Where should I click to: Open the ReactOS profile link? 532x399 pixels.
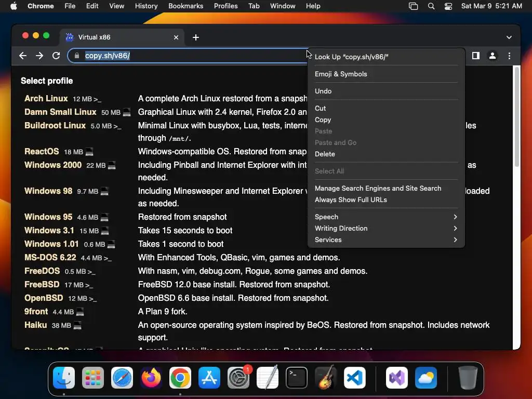(42, 151)
